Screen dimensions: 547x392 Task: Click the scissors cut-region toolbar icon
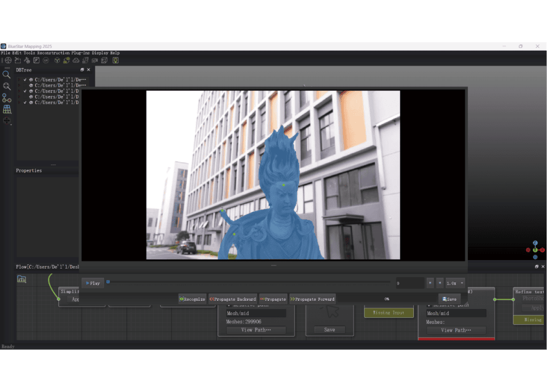click(x=18, y=60)
